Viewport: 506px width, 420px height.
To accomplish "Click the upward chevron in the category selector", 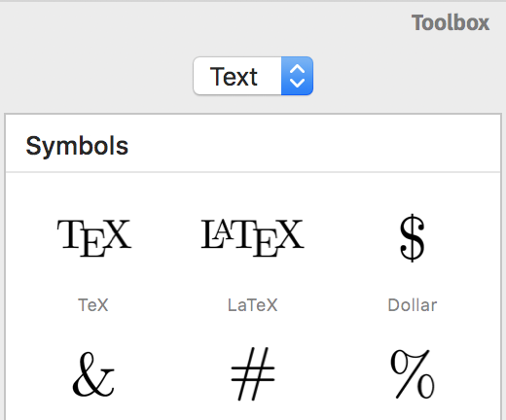I will [297, 69].
